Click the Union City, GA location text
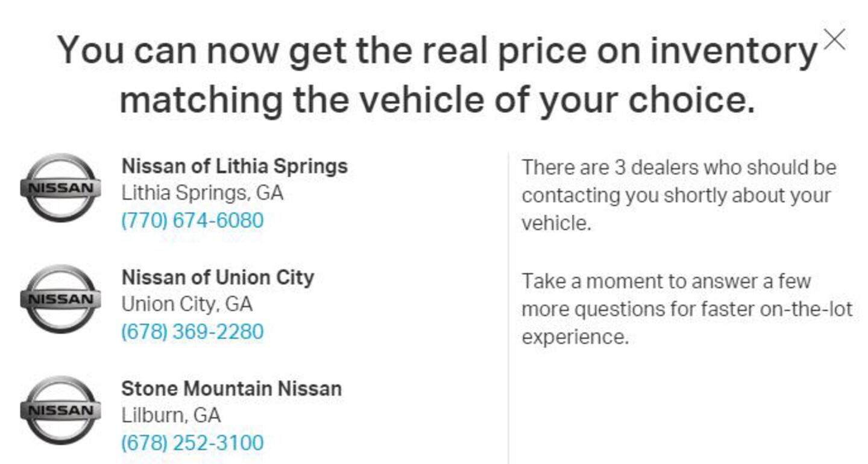 [x=186, y=304]
